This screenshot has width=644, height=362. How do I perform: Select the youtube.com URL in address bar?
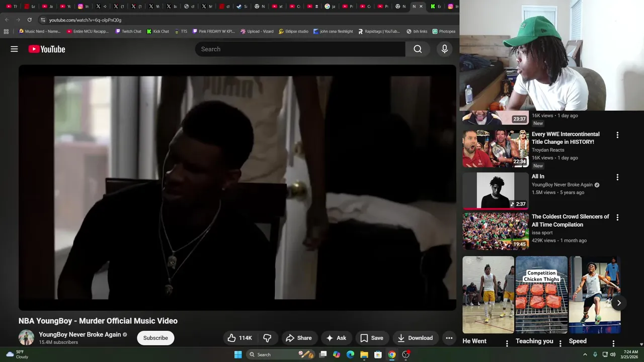[85, 20]
